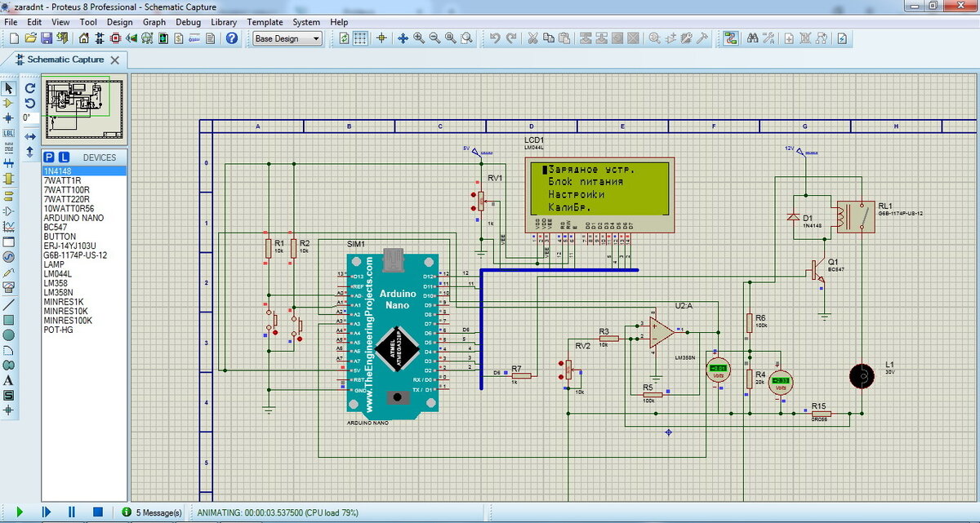Select the 2D Text Mode A tool
The height and width of the screenshot is (523, 980).
tap(9, 380)
